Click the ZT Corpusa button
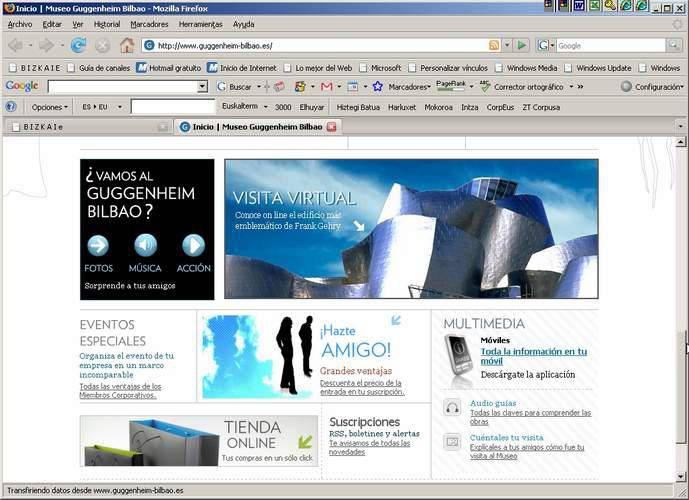 tap(541, 107)
